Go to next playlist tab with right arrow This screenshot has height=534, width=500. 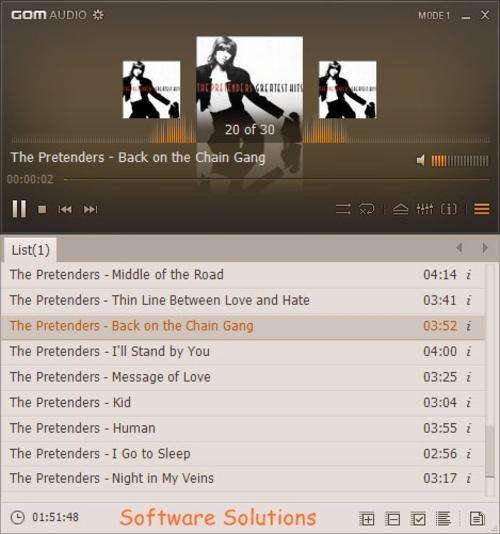click(485, 248)
